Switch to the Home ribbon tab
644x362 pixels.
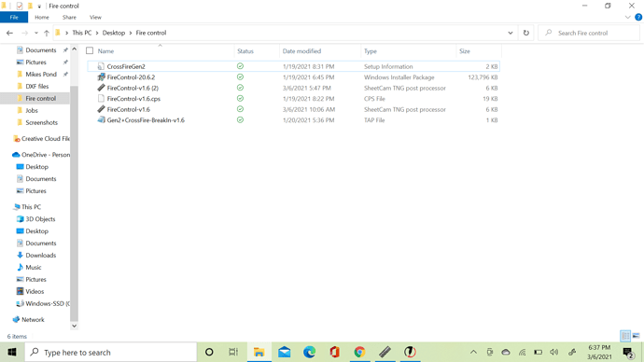(41, 17)
